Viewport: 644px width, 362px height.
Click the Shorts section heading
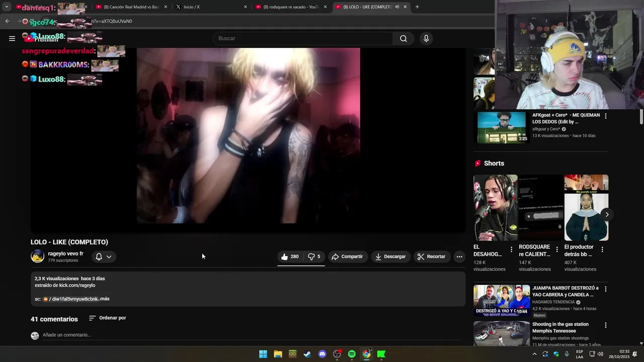tap(494, 163)
